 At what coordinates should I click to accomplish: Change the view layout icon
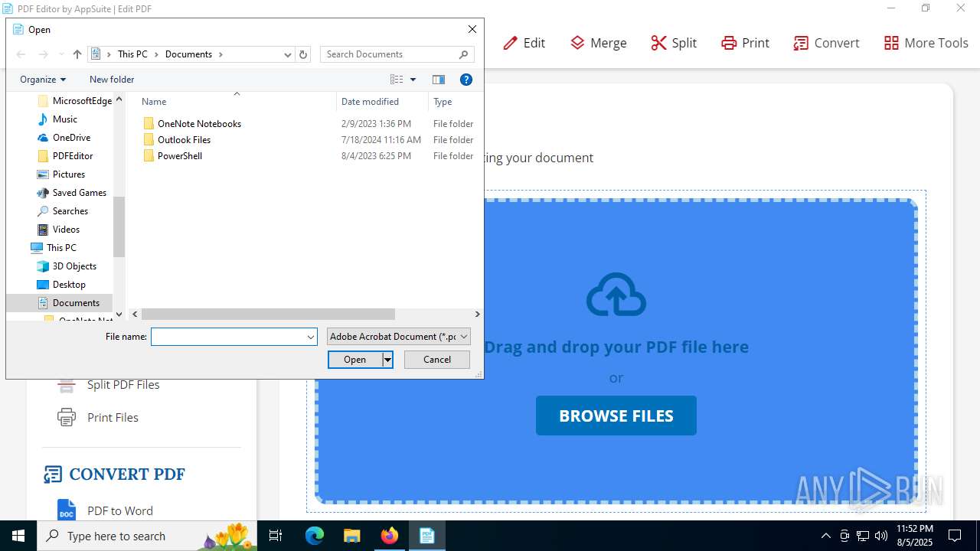tap(397, 80)
